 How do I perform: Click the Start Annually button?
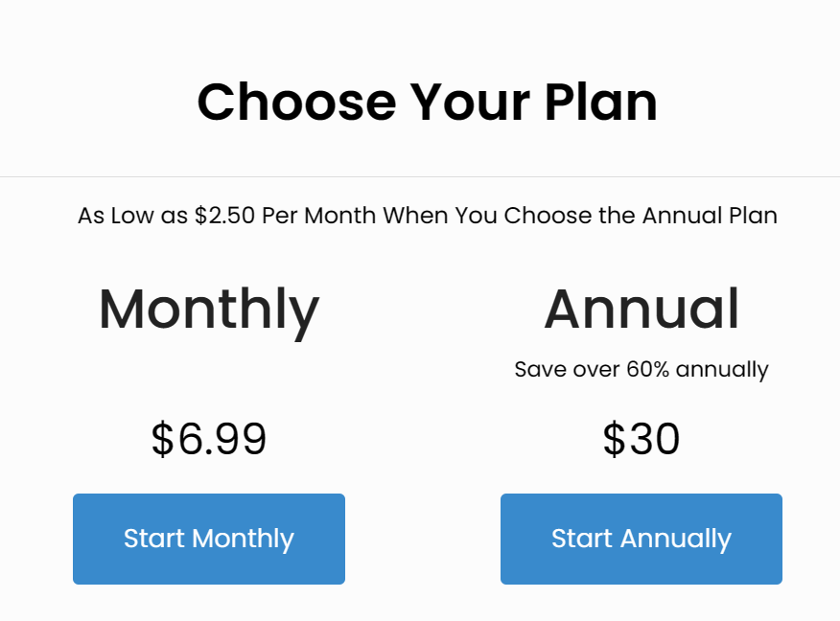(x=642, y=539)
